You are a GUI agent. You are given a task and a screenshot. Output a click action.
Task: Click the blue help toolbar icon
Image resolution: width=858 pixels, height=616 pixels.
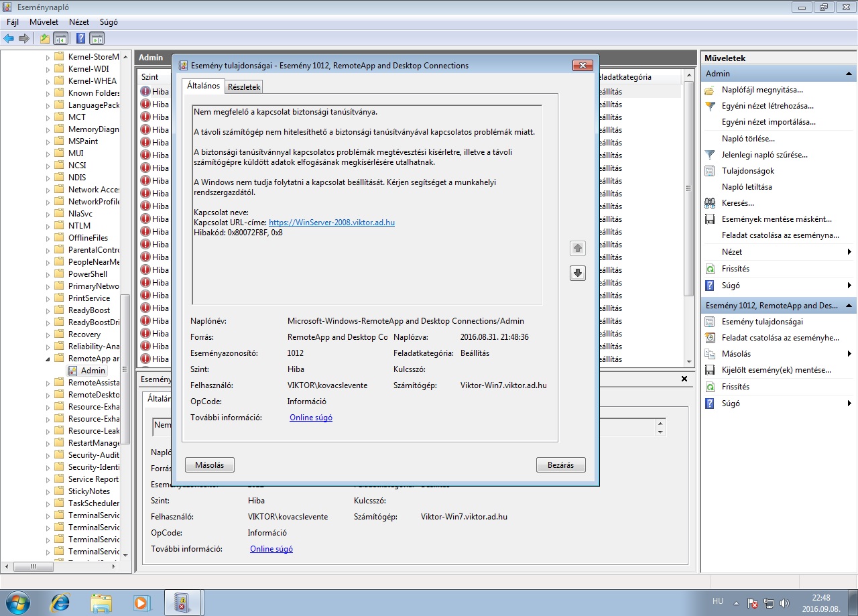coord(81,38)
